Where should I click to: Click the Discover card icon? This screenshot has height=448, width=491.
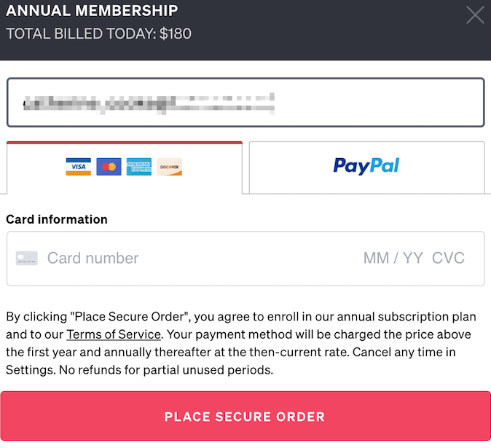coord(170,167)
